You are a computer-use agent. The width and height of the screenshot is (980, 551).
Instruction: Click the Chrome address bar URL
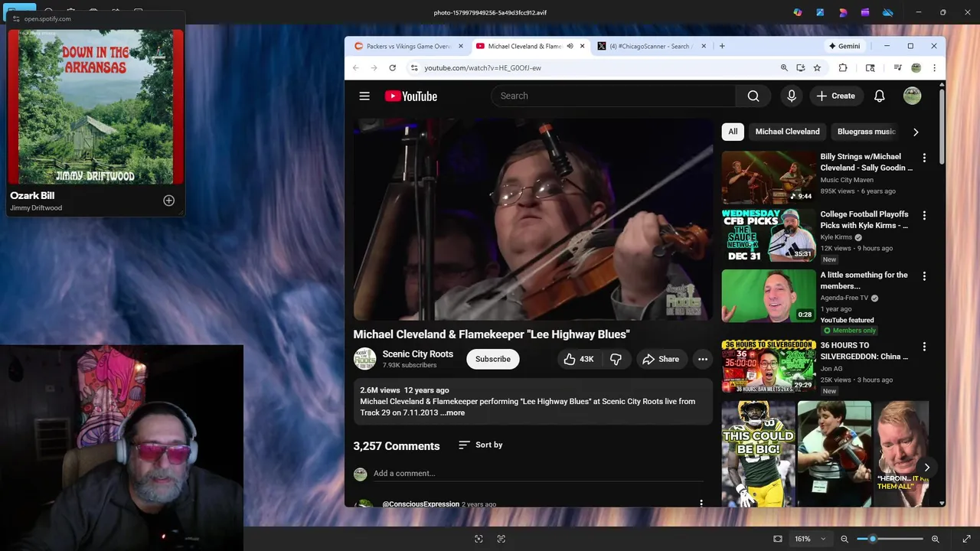click(x=483, y=67)
